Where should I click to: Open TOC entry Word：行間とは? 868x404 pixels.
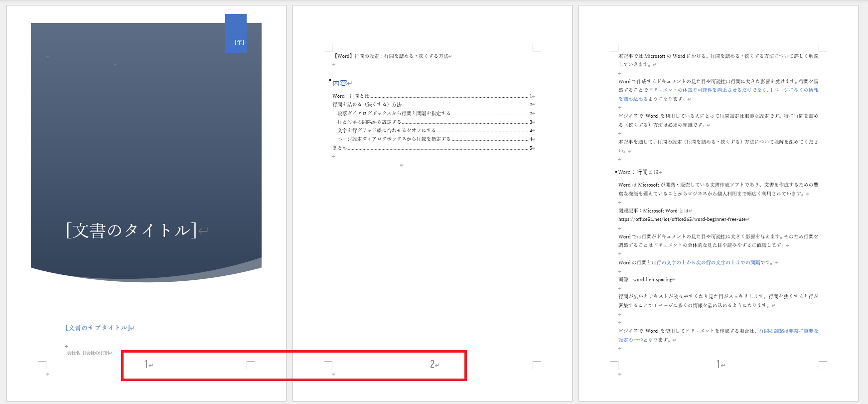click(433, 96)
